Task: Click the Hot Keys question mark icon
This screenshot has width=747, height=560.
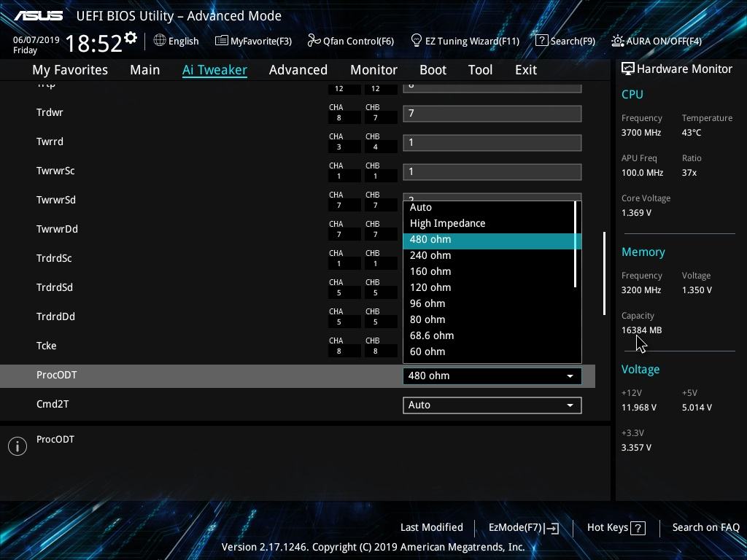Action: pyautogui.click(x=638, y=528)
